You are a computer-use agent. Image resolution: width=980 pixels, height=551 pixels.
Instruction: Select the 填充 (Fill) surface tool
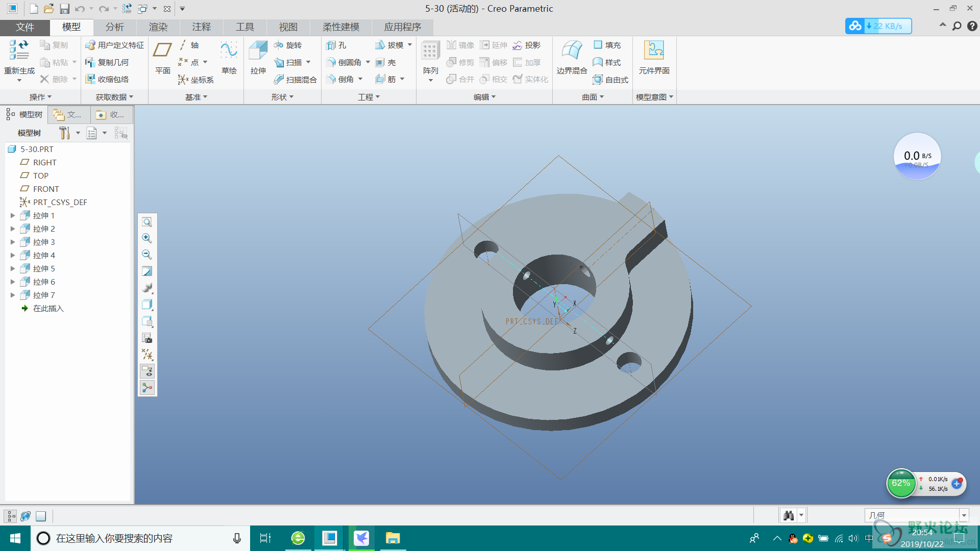(x=607, y=45)
